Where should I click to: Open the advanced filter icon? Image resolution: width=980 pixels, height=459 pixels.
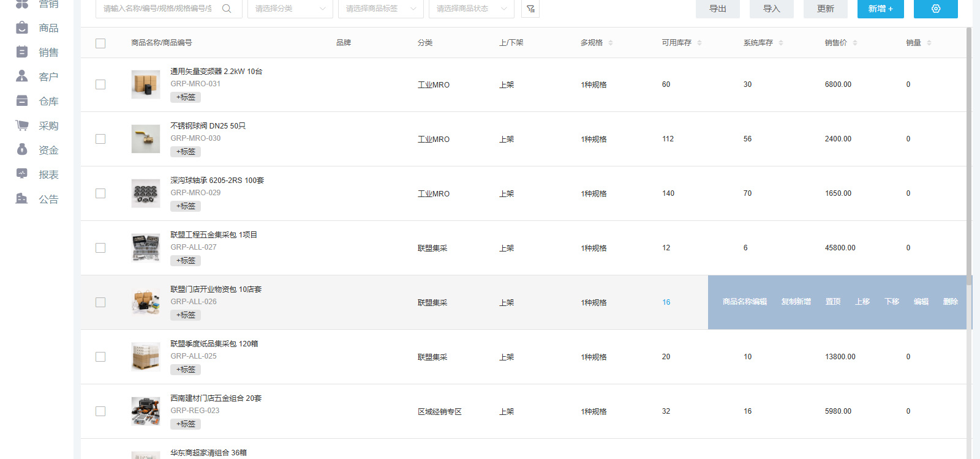pyautogui.click(x=530, y=9)
